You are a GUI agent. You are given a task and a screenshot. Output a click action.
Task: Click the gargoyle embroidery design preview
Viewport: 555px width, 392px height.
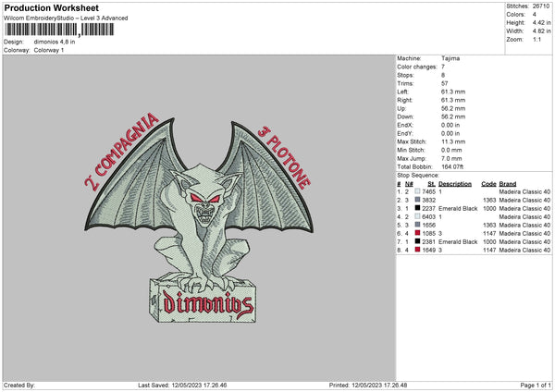199,217
